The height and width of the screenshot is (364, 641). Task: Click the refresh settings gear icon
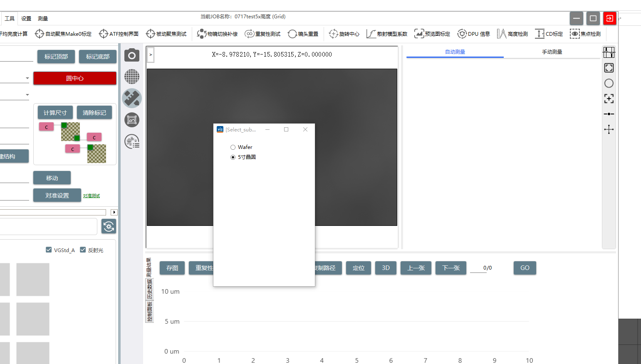coord(109,226)
